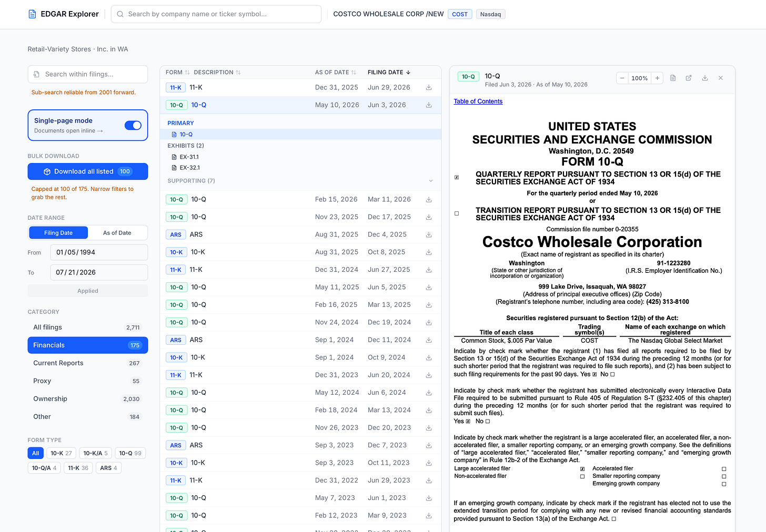
Task: Select Financials category
Action: (88, 345)
